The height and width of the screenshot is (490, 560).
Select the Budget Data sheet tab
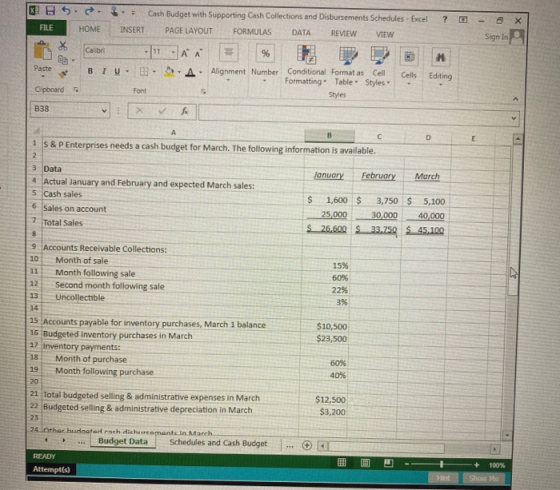coord(123,441)
